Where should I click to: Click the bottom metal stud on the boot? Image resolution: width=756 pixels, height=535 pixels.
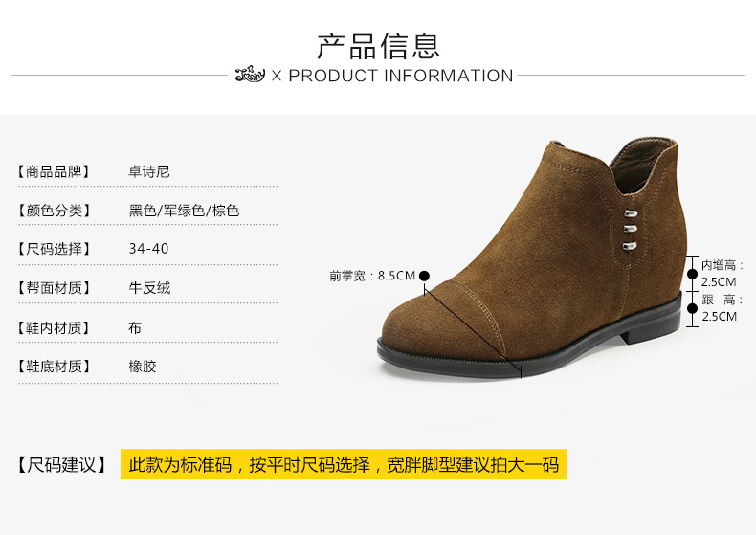pos(630,246)
